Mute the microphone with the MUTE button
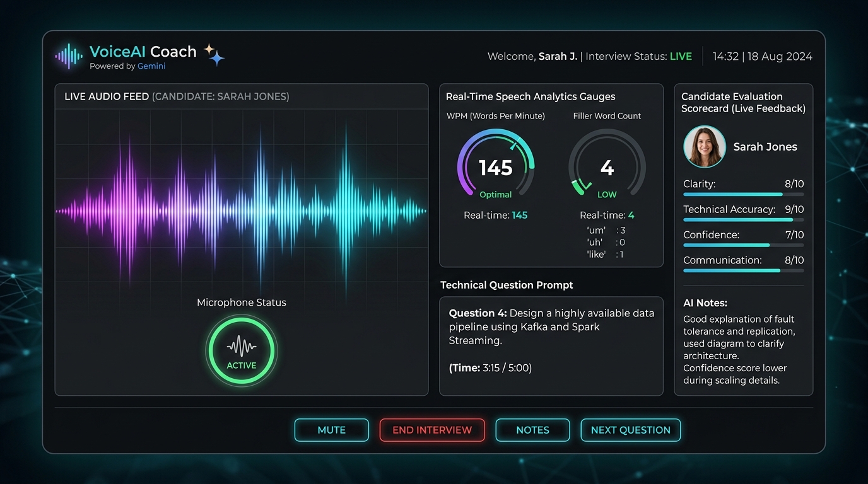This screenshot has width=868, height=484. [332, 430]
